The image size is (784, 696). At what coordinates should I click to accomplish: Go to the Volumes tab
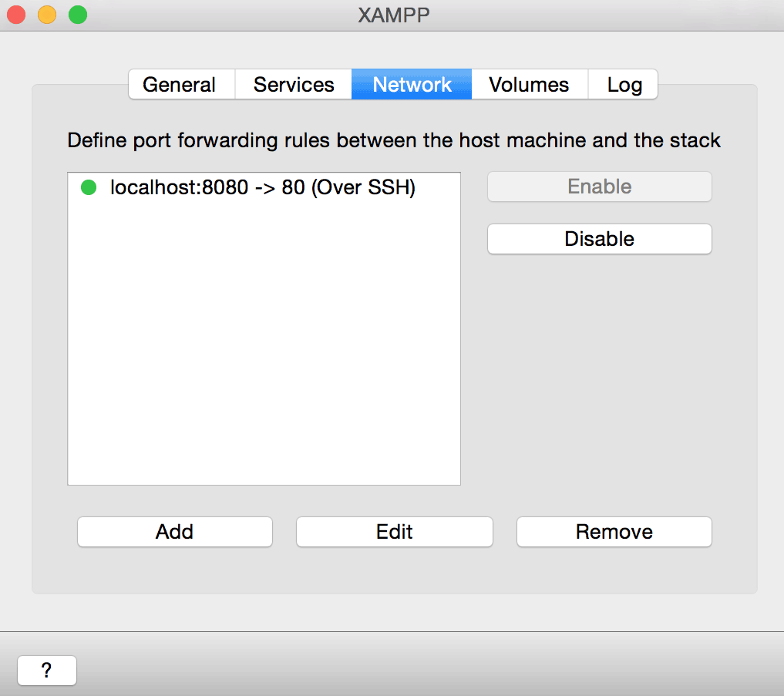pyautogui.click(x=529, y=85)
